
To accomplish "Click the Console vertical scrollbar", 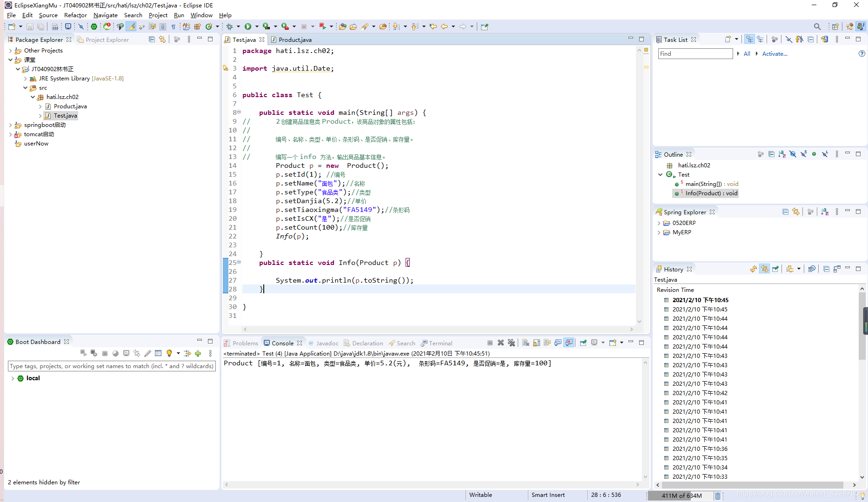I will [x=645, y=420].
